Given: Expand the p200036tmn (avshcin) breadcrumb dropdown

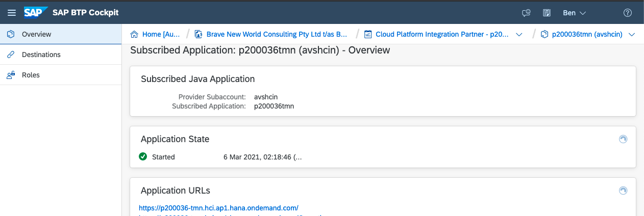Looking at the screenshot, I should tap(632, 35).
